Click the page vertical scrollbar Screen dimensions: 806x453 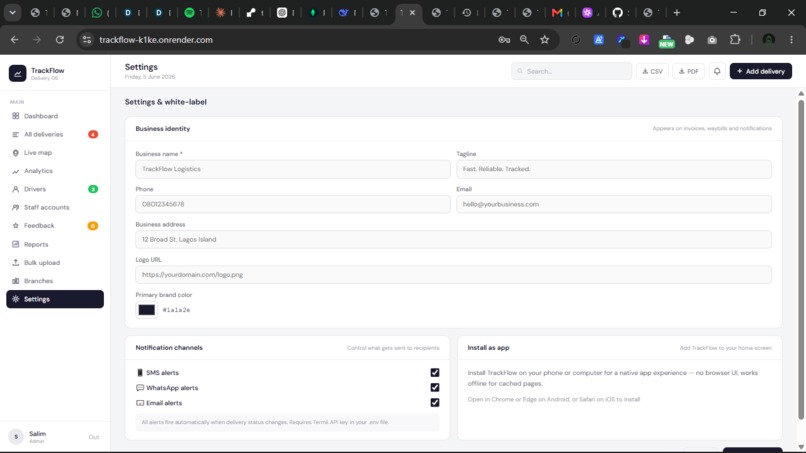pos(801,260)
